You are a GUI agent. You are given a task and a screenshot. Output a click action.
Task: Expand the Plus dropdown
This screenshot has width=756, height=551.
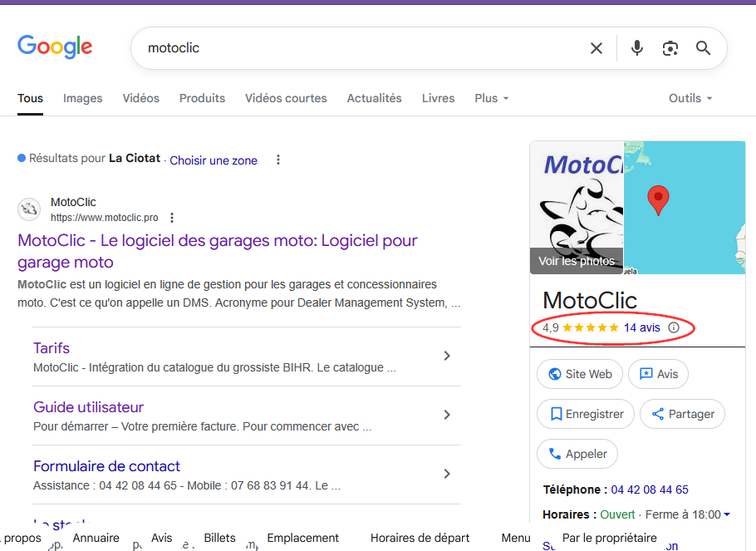pyautogui.click(x=491, y=98)
